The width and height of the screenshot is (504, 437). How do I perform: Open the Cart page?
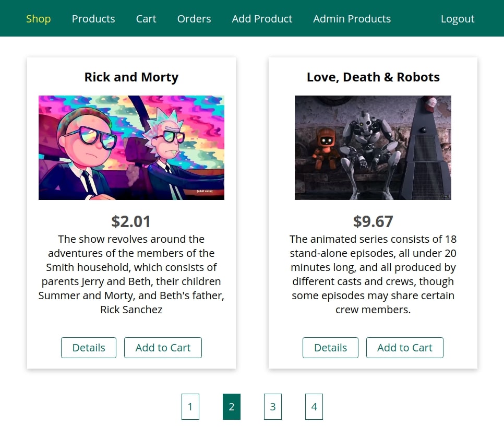(x=146, y=19)
